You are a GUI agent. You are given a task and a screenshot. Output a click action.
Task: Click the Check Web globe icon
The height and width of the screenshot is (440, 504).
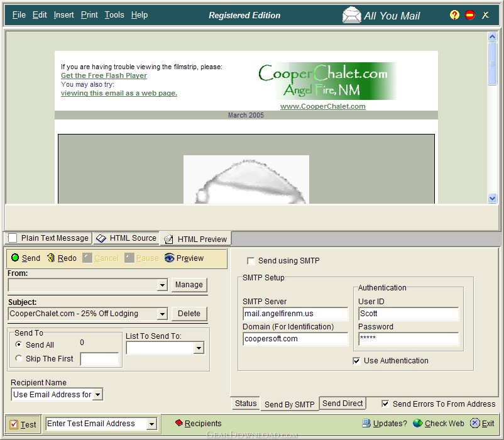point(417,423)
